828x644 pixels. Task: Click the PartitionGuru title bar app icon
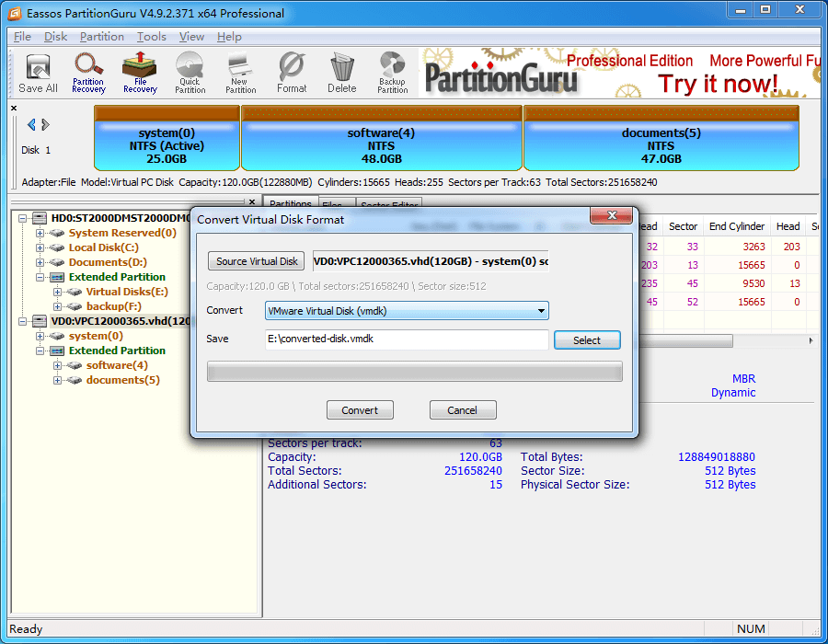coord(15,13)
